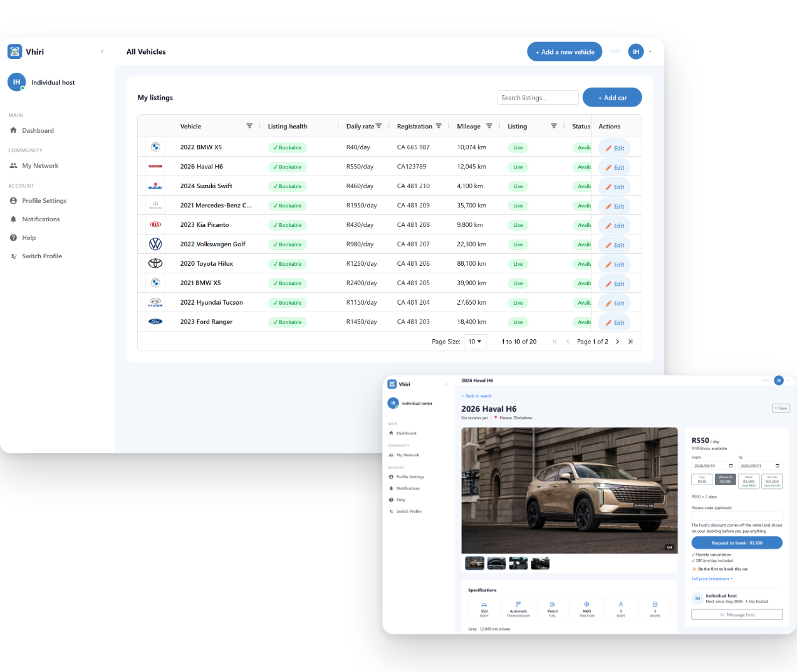
Task: Expand the Full price breakdown
Action: pyautogui.click(x=712, y=579)
